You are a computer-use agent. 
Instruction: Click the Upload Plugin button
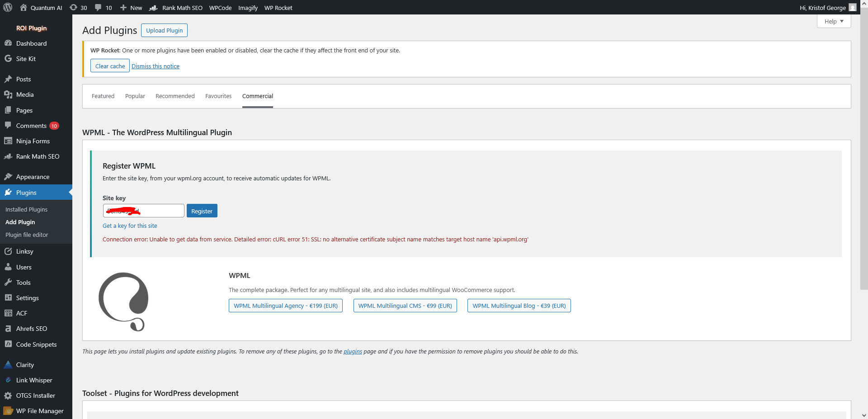pos(164,30)
